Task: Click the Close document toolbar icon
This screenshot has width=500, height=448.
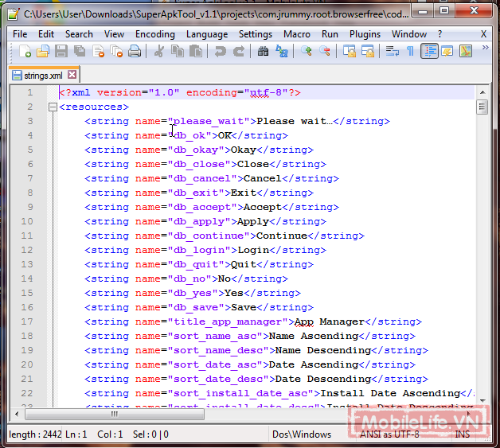Action: point(98,51)
